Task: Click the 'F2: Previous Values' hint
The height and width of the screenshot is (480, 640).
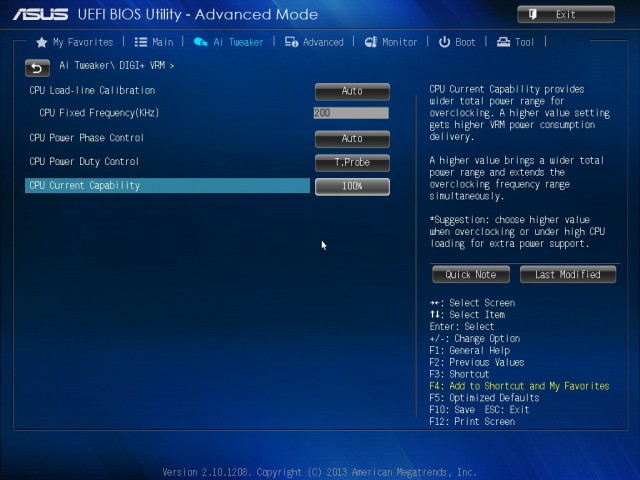Action: [477, 362]
